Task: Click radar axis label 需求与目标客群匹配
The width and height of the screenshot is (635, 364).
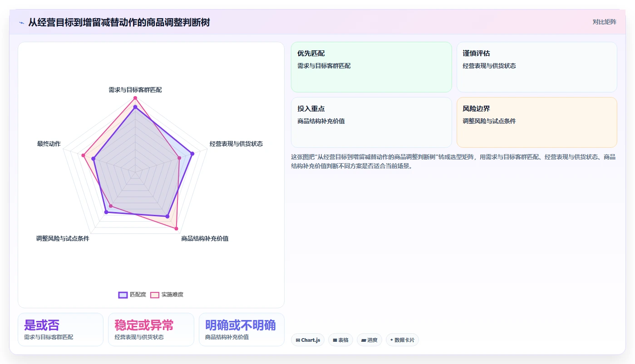Action: pyautogui.click(x=135, y=90)
